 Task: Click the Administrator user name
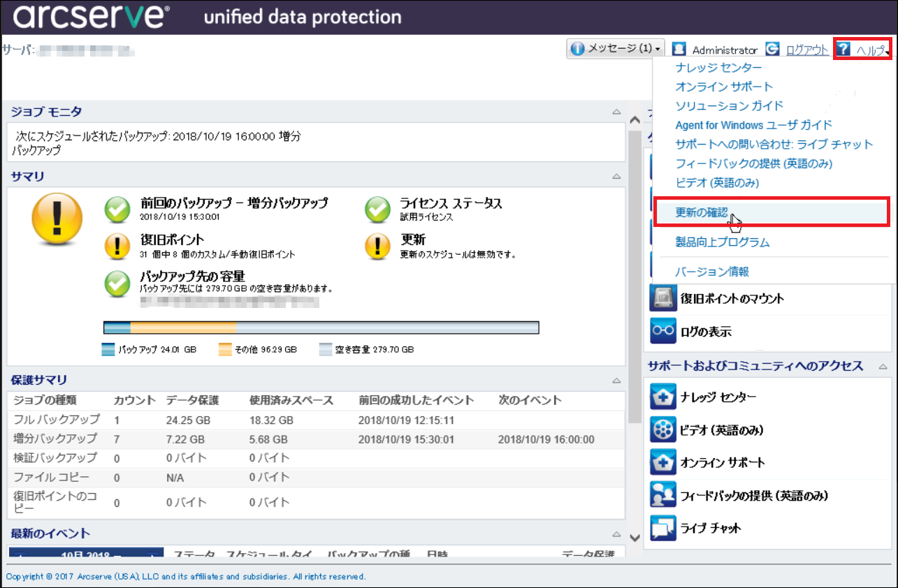point(725,50)
